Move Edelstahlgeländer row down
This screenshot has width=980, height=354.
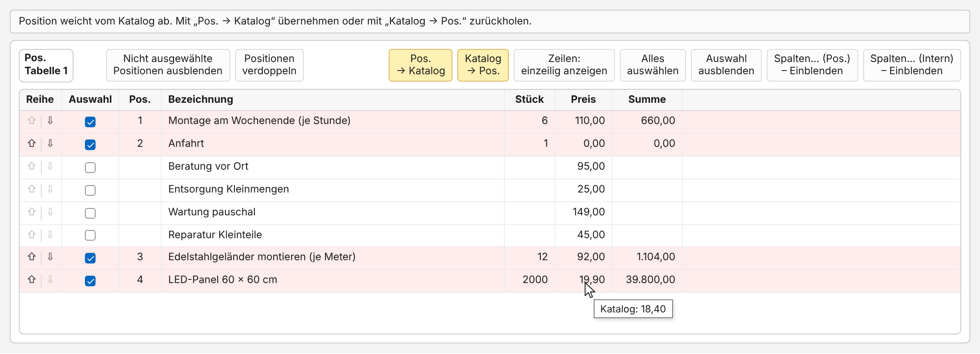[x=50, y=257]
